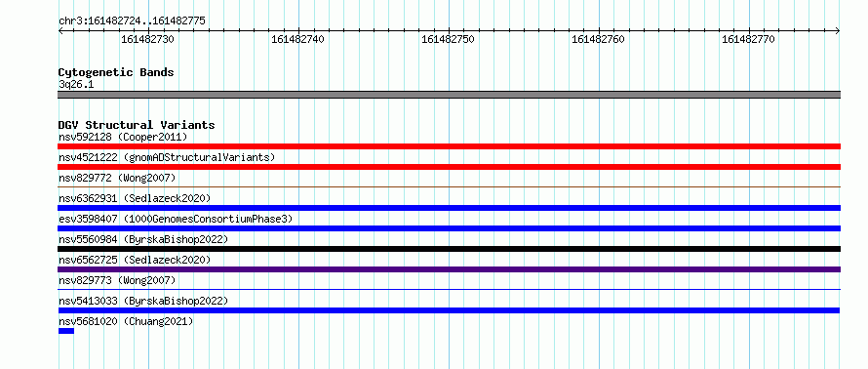Select the gray 3q26.1 cytogenetic band bar
Image resolution: width=868 pixels, height=369 pixels.
click(449, 95)
